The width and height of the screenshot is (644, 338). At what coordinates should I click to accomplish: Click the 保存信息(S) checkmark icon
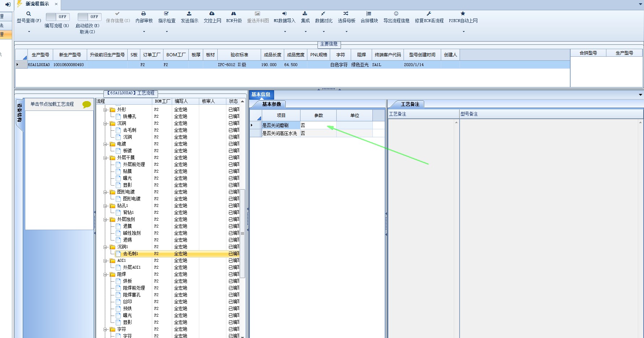coord(118,14)
